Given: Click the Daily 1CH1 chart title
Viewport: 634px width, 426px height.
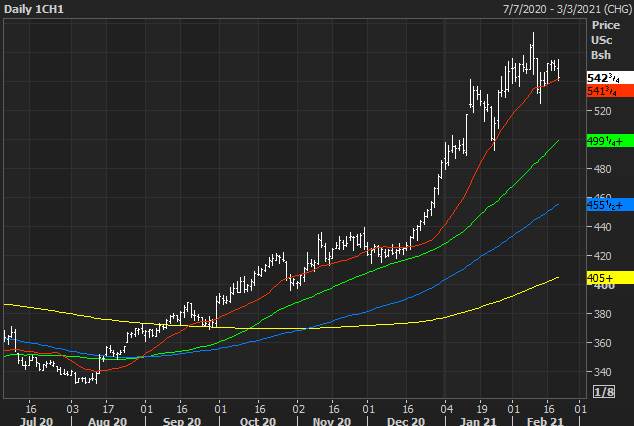Looking at the screenshot, I should (34, 9).
